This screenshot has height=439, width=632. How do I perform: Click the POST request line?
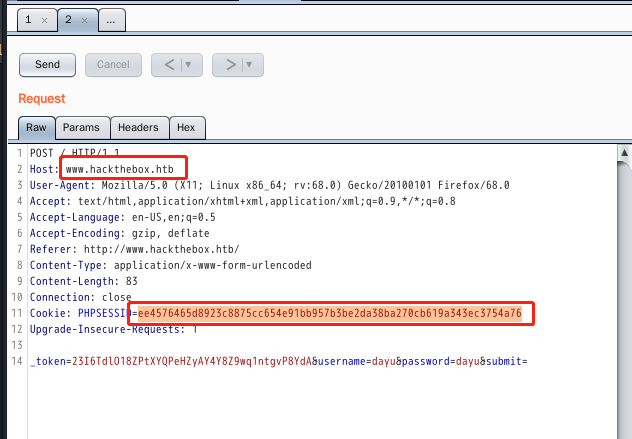click(x=75, y=153)
